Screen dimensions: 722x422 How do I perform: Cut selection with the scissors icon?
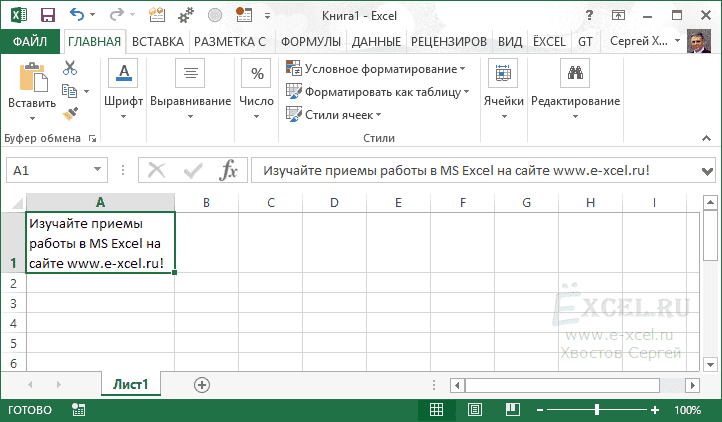70,68
